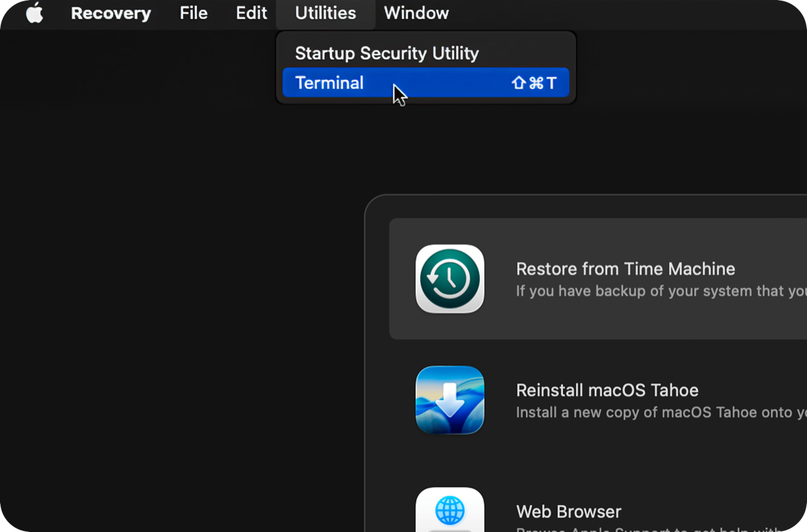Open the File menu
Screen dimensions: 807x532
(x=193, y=13)
